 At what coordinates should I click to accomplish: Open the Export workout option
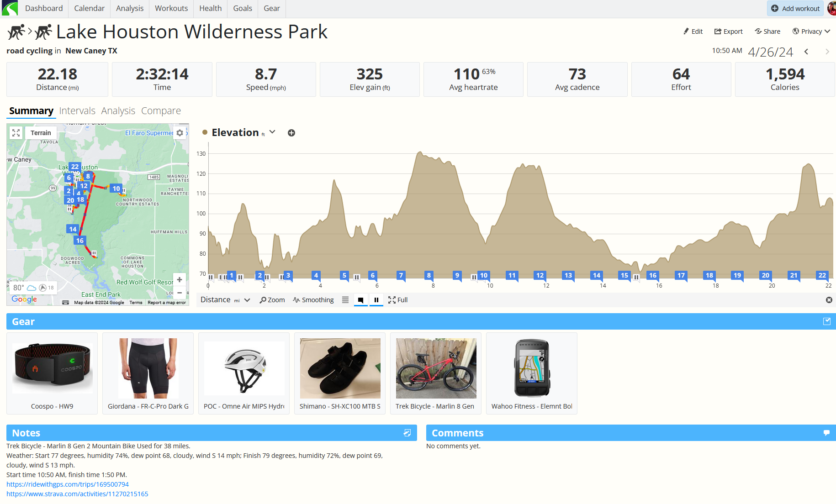[x=729, y=31]
